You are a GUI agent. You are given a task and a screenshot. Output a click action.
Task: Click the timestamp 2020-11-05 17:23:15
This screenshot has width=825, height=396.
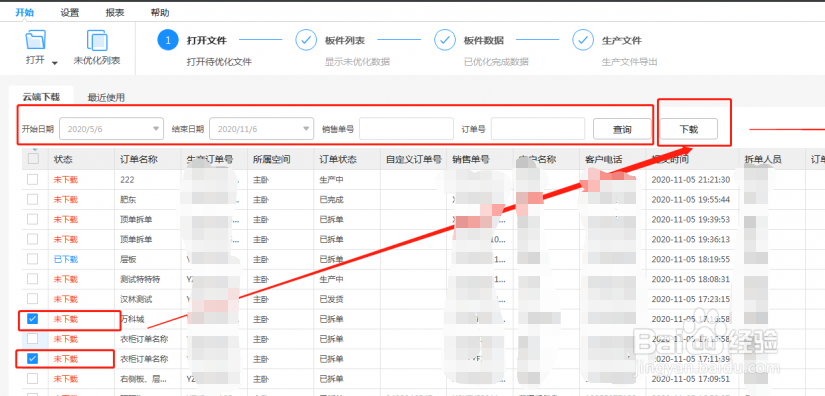click(690, 299)
